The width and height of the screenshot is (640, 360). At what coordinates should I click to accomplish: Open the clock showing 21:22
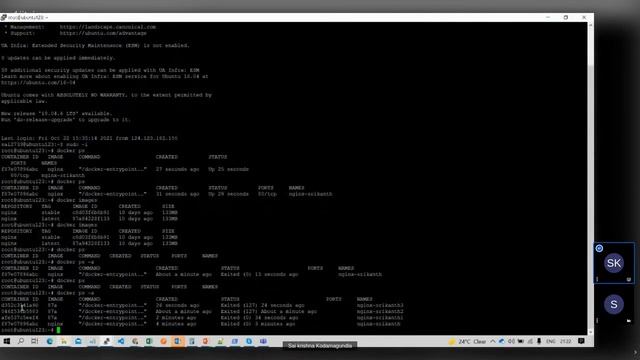(x=565, y=341)
